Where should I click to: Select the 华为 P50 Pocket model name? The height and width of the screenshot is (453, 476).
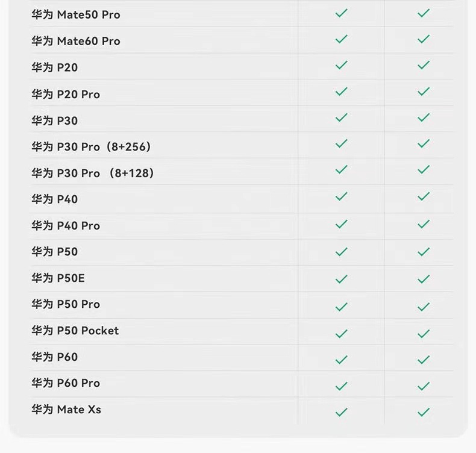(x=75, y=331)
